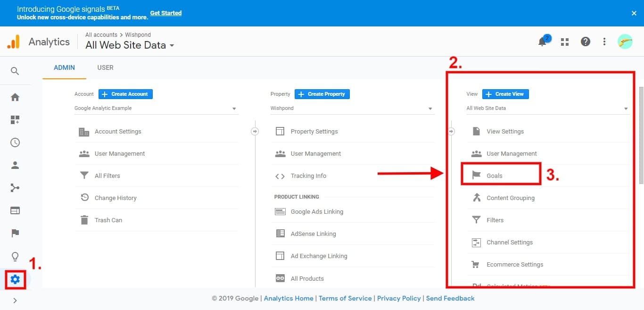Expand the left sidebar with chevron

pyautogui.click(x=15, y=300)
